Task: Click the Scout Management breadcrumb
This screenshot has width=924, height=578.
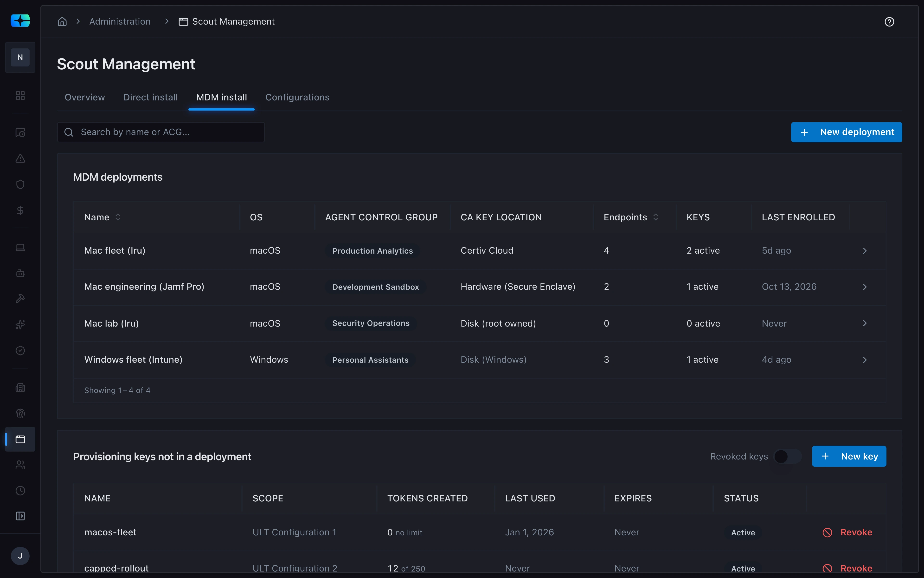Action: (x=227, y=22)
